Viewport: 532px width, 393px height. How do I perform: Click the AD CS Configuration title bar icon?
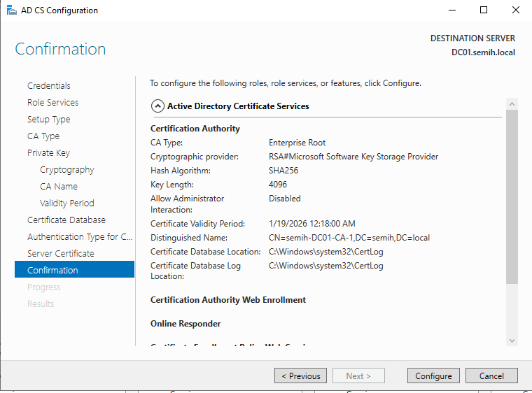pos(8,10)
